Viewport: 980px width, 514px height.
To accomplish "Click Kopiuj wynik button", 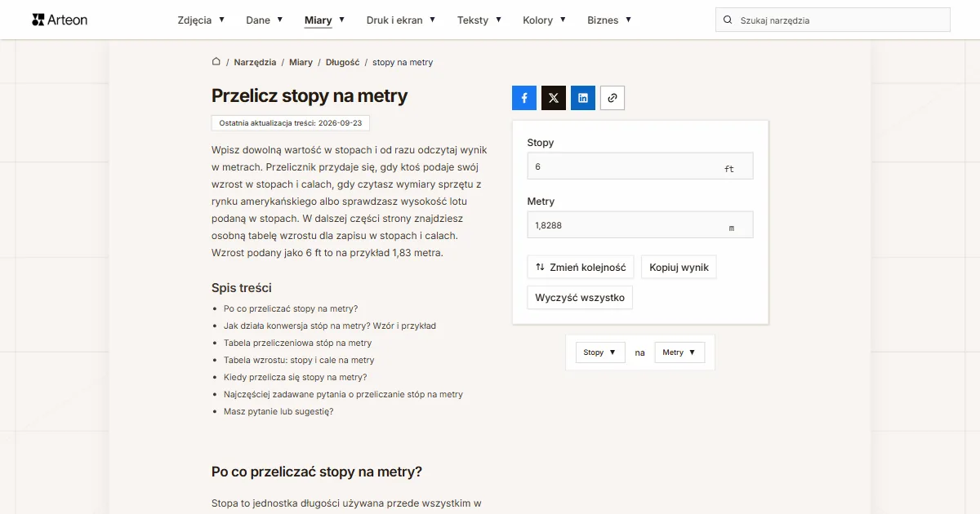I will pyautogui.click(x=679, y=268).
